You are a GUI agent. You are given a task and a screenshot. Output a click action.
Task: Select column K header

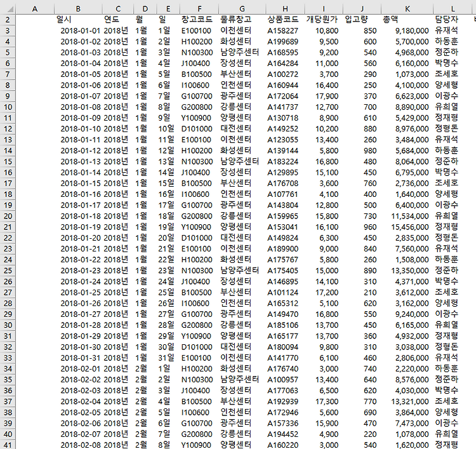(407, 9)
